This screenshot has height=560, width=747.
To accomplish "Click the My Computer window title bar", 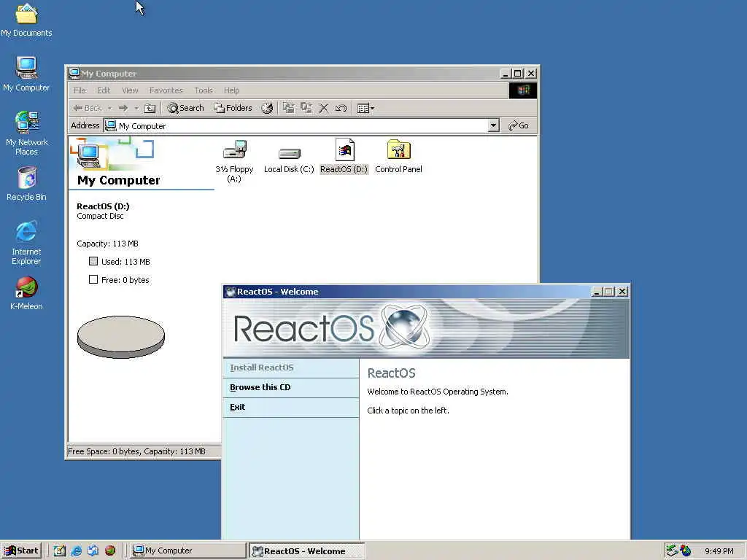I will point(302,74).
